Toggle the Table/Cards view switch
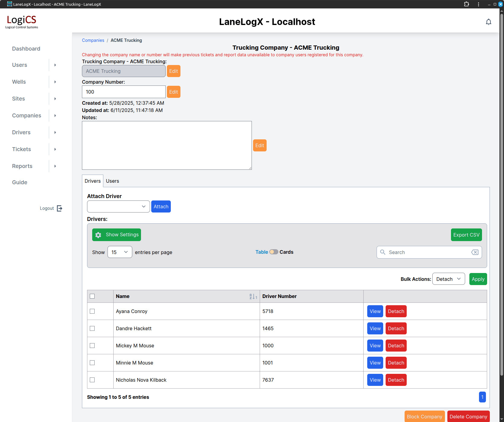The width and height of the screenshot is (504, 422). (274, 252)
